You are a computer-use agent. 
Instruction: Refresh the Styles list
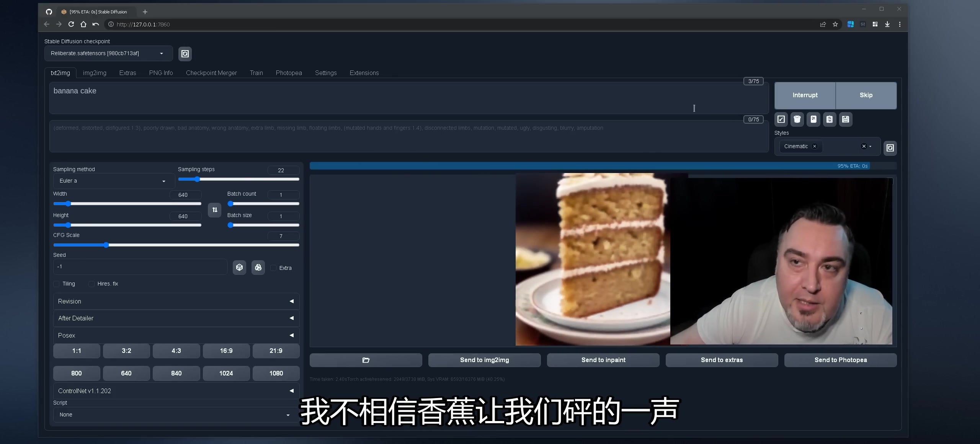(890, 148)
